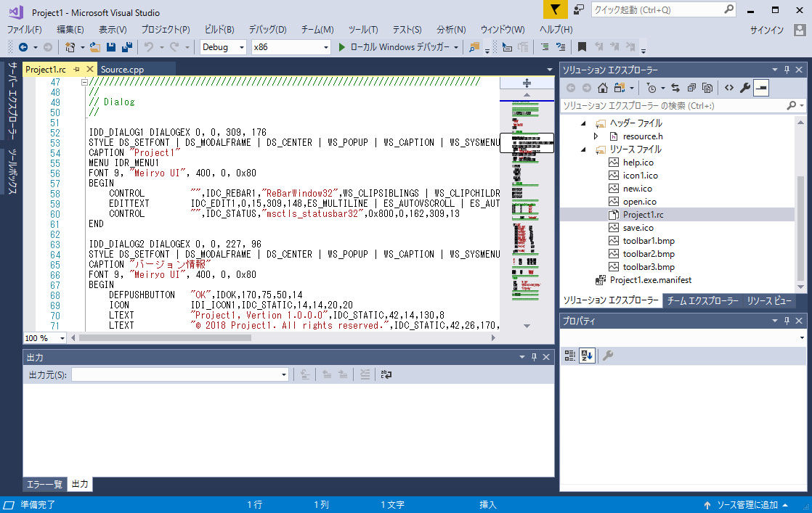Click the Open File folder icon

(x=96, y=47)
